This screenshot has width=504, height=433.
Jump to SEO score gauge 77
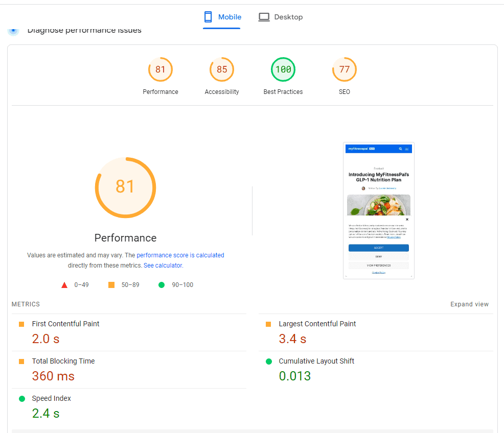(x=345, y=70)
